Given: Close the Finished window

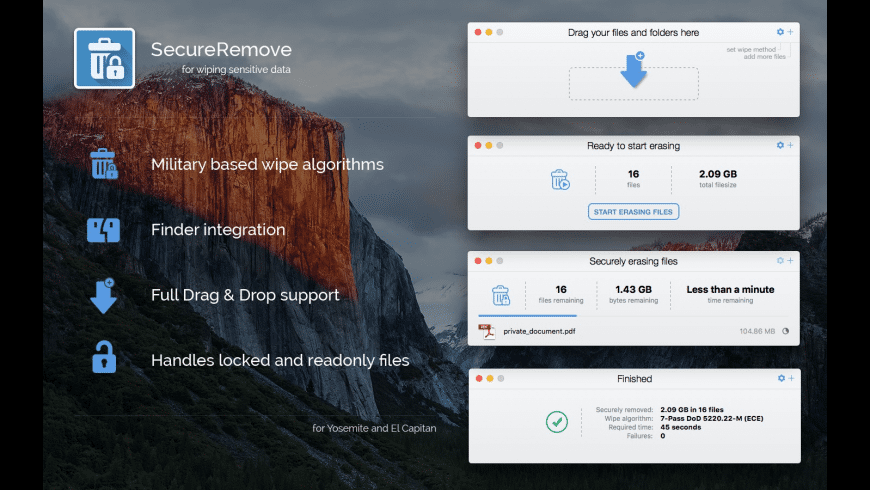Looking at the screenshot, I should coord(479,378).
